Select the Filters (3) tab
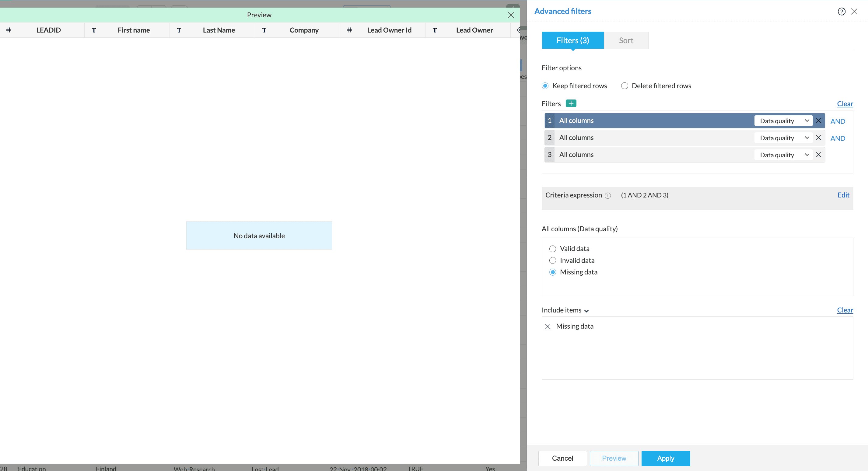868x471 pixels. (x=572, y=40)
